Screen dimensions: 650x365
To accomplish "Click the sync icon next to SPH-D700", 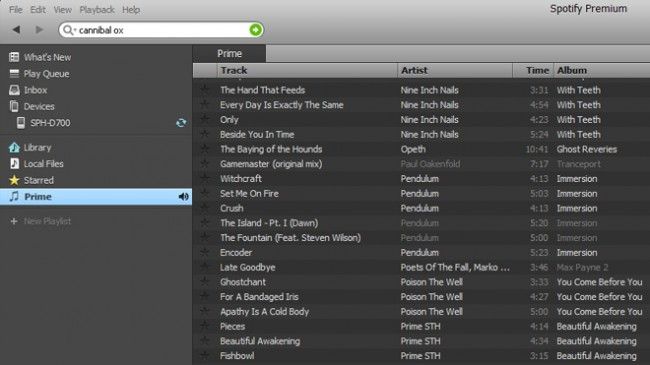I will tap(181, 123).
